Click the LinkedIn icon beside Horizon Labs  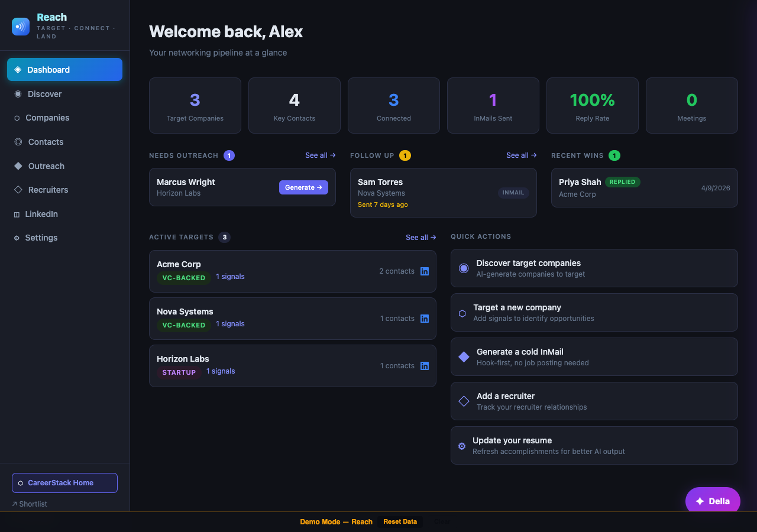point(425,366)
